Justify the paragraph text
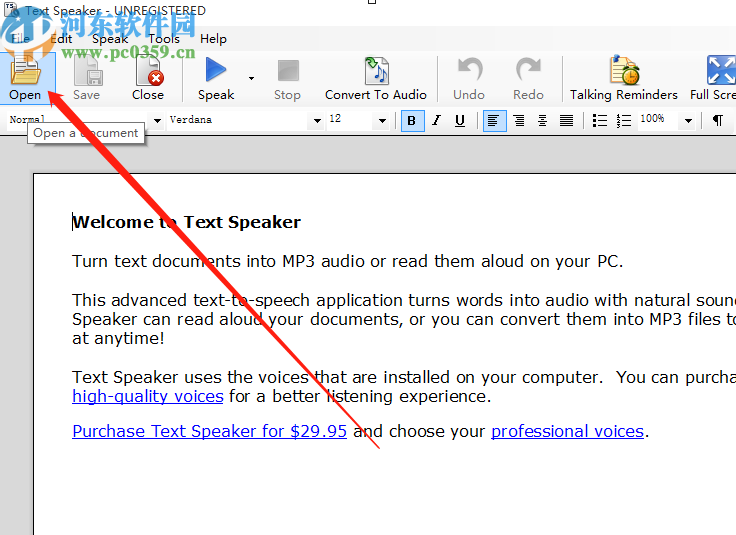The width and height of the screenshot is (736, 535). [x=567, y=121]
